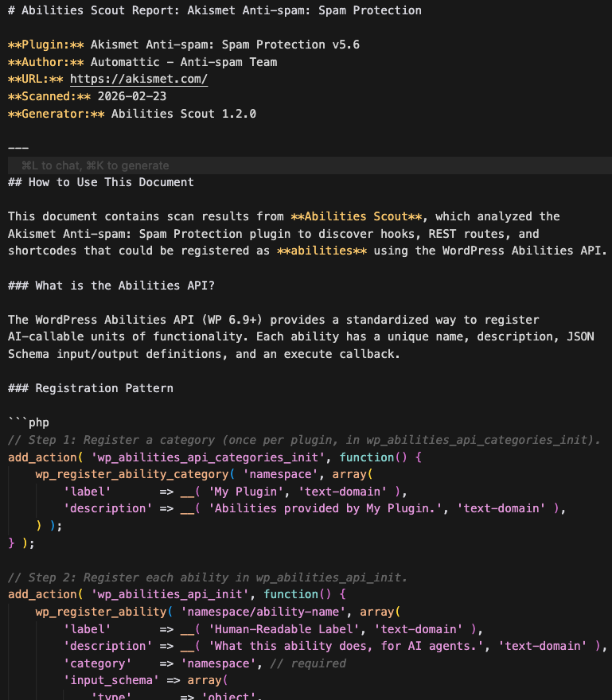Screen dimensions: 612x700
Task: Open the https://akismet.com/ URL link
Action: (x=139, y=79)
